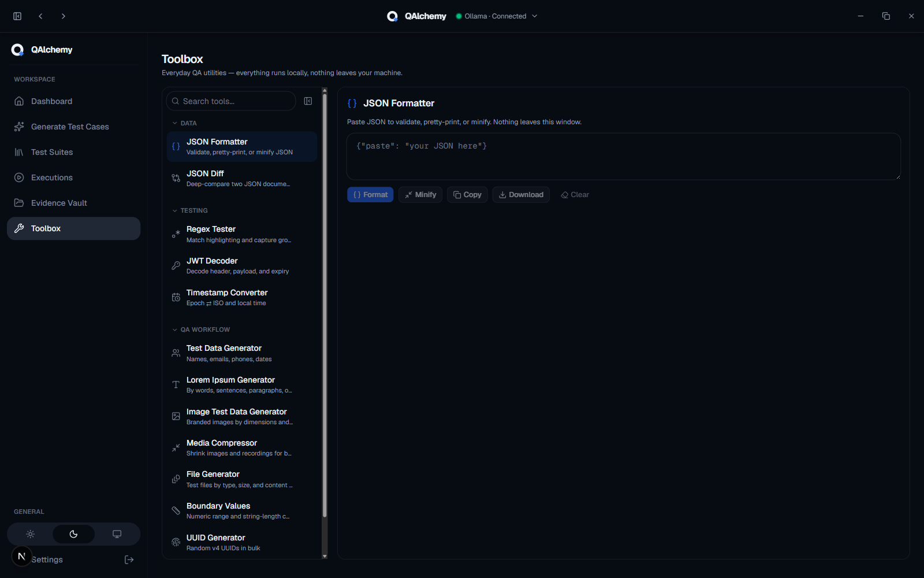Image resolution: width=924 pixels, height=578 pixels.
Task: Click the QAlchemy title in the top bar
Action: click(426, 16)
